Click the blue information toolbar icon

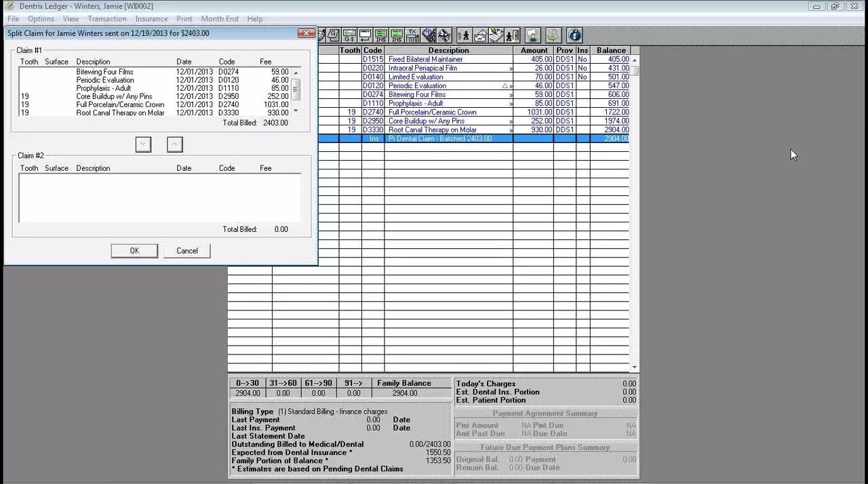(574, 35)
